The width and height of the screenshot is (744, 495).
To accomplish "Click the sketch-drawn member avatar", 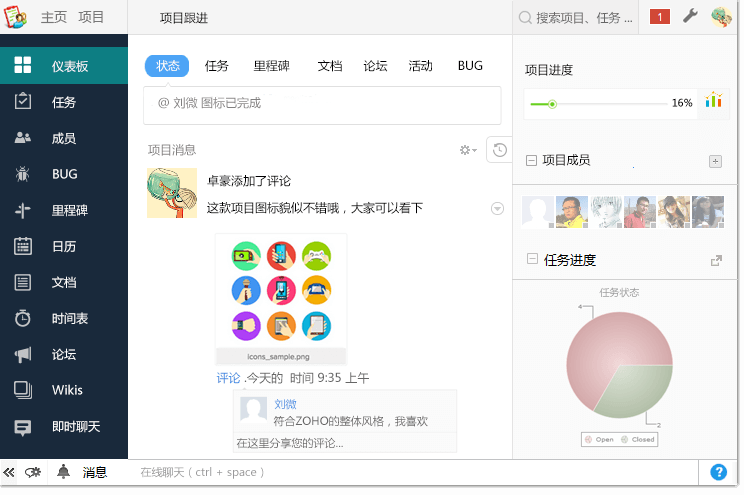I will (606, 212).
